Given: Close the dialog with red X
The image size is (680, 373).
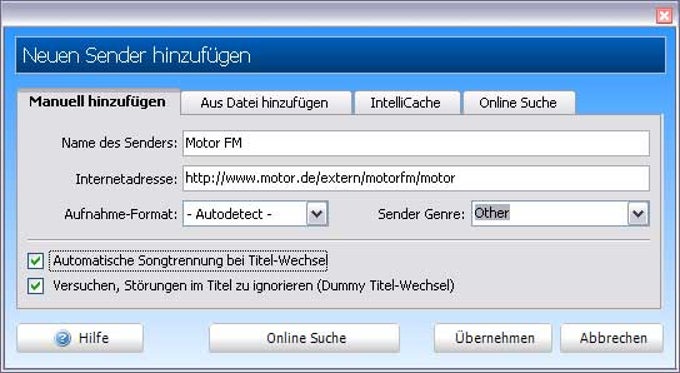Looking at the screenshot, I should click(664, 16).
